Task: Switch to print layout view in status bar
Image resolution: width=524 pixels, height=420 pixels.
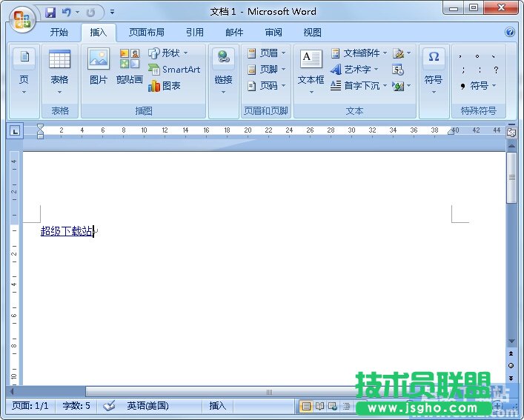Action: click(x=306, y=406)
